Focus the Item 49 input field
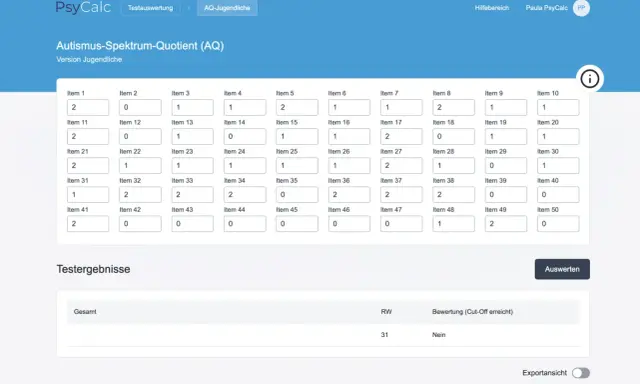Image resolution: width=640 pixels, height=384 pixels. pos(506,224)
